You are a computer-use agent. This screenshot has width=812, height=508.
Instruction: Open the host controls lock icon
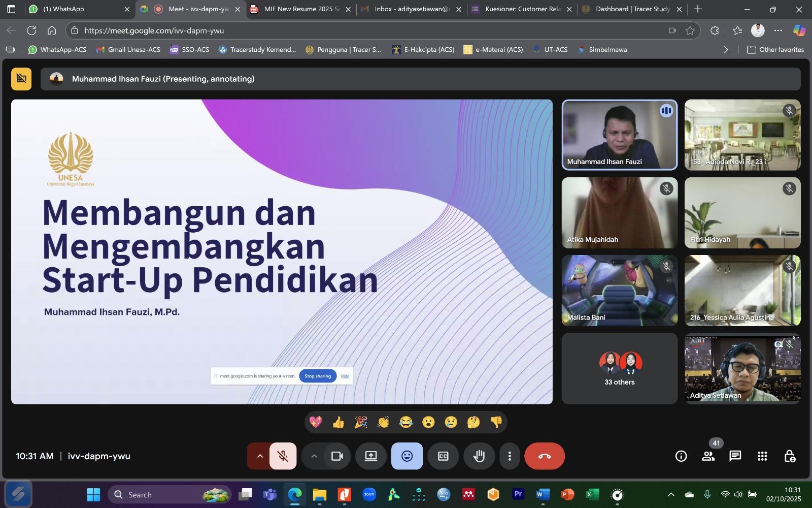pyautogui.click(x=790, y=456)
